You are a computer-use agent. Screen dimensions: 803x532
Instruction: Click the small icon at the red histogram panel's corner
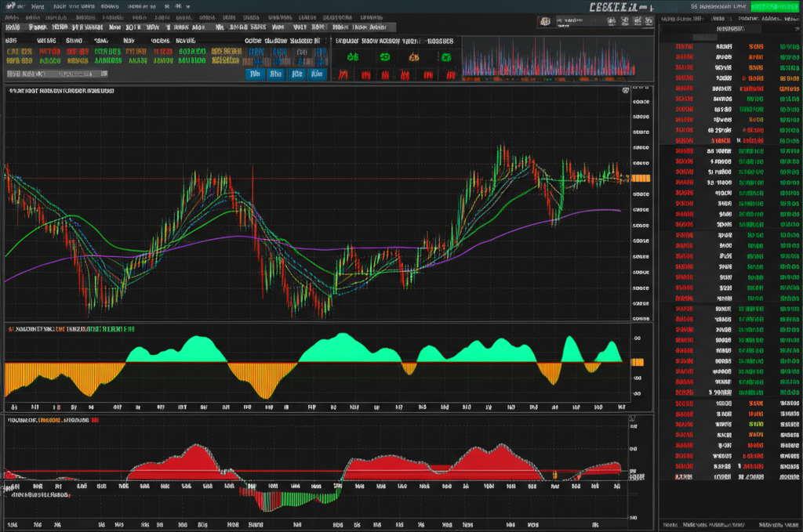point(632,420)
